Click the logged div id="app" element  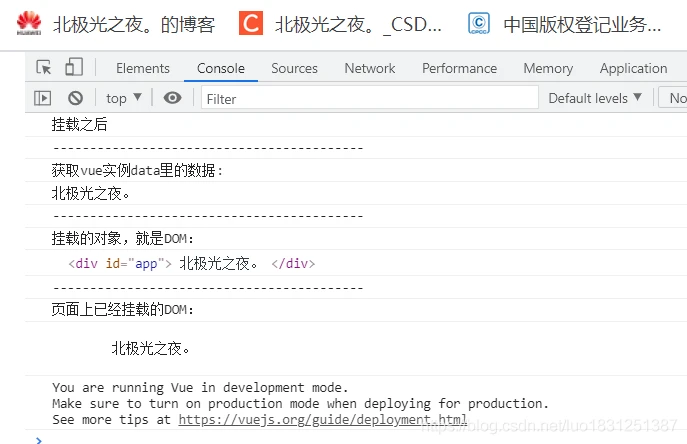coord(191,264)
